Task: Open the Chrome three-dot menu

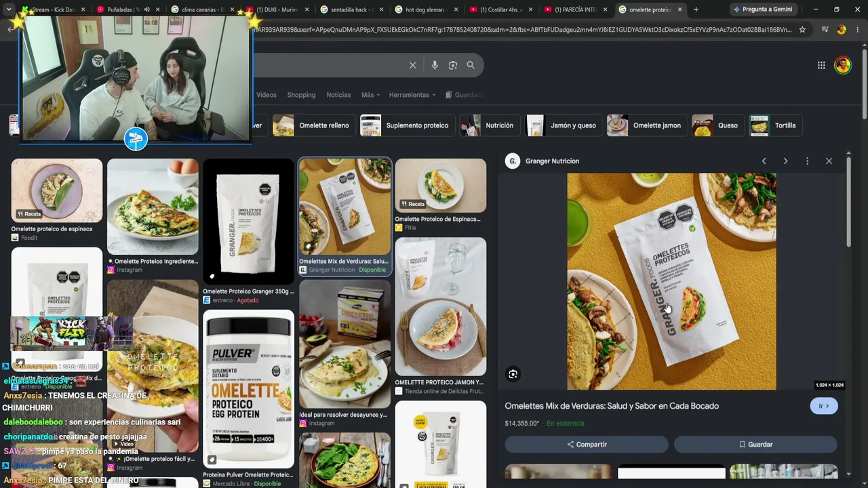Action: 858,30
